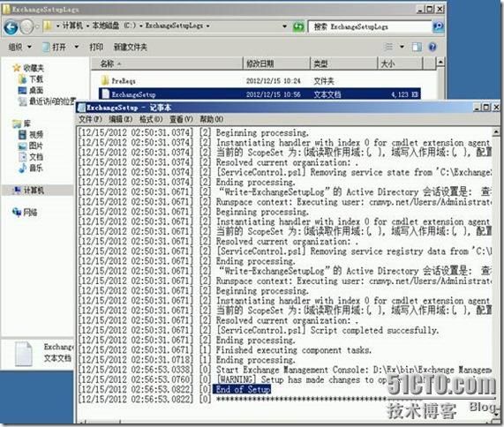
Task: Open Notepad 编辑(E) menu
Action: click(121, 119)
